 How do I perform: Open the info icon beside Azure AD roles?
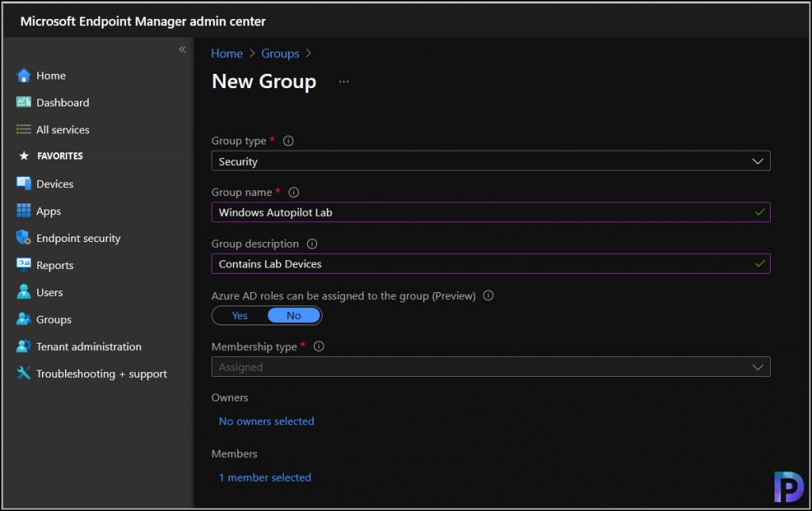pyautogui.click(x=488, y=295)
